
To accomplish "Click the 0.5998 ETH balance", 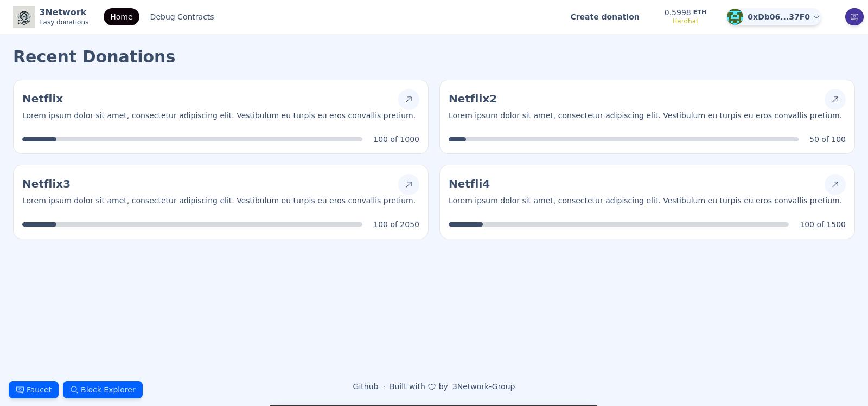I will coord(685,12).
